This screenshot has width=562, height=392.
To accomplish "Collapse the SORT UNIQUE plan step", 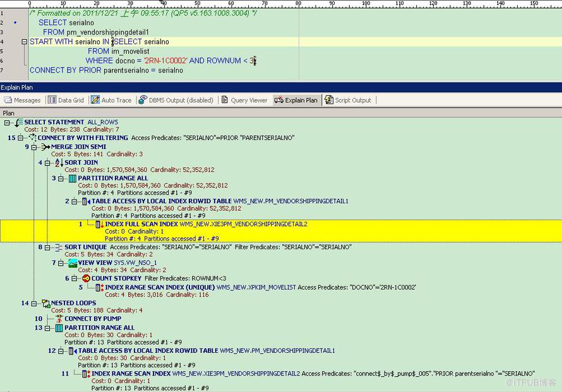I will 47,247.
